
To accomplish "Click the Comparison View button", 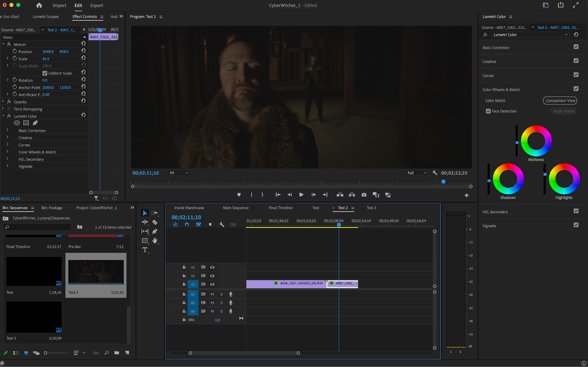I will (560, 101).
